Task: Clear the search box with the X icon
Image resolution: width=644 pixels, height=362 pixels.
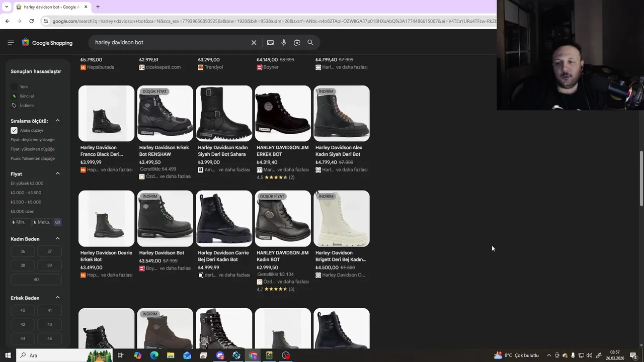Action: (x=254, y=43)
